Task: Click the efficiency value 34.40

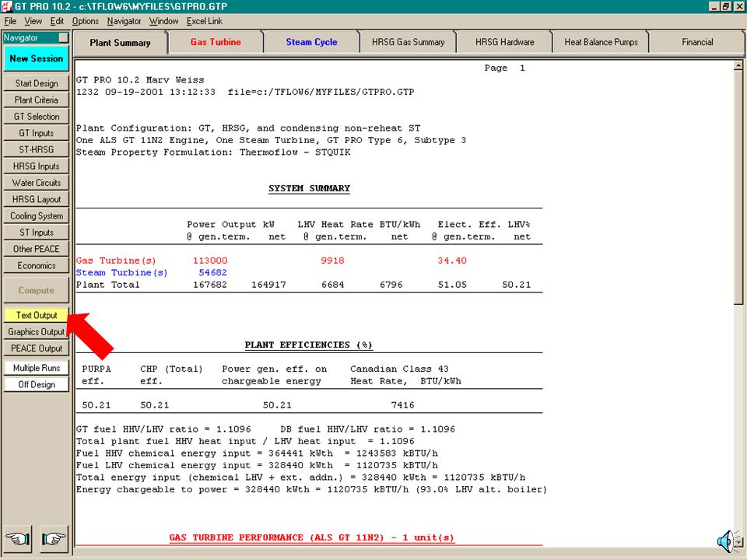Action: 452,261
